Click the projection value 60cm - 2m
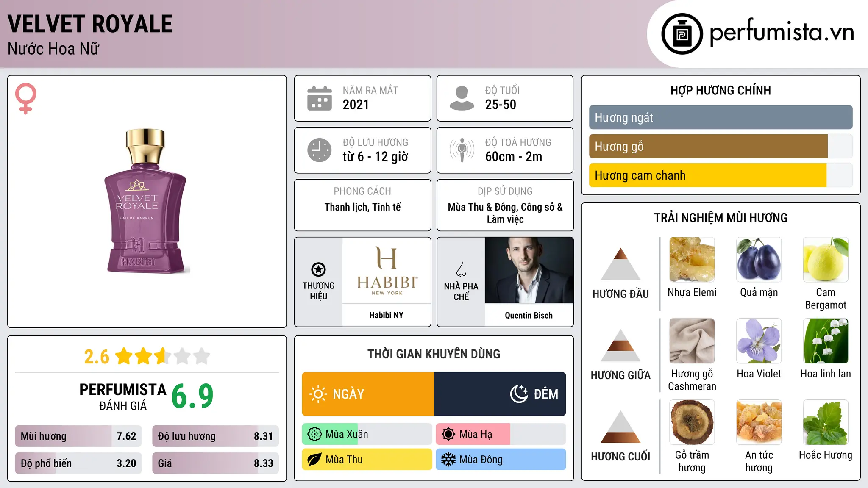The width and height of the screenshot is (868, 488). click(x=514, y=157)
